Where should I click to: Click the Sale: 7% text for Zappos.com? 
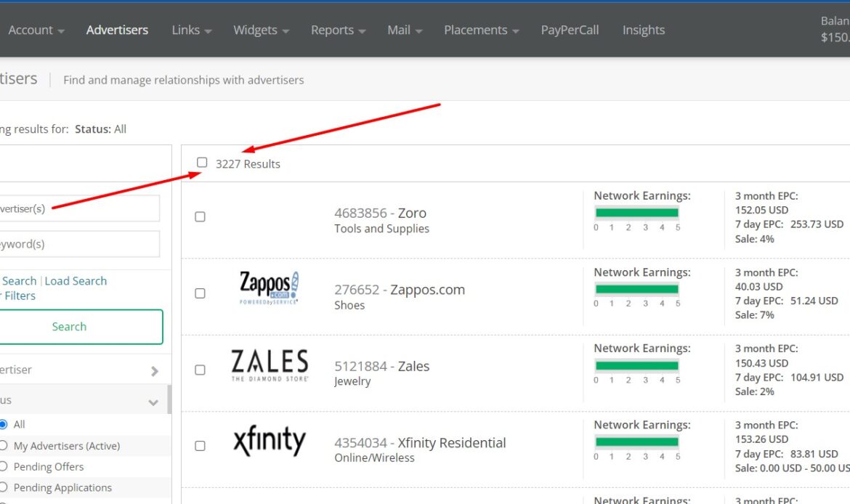pos(755,315)
